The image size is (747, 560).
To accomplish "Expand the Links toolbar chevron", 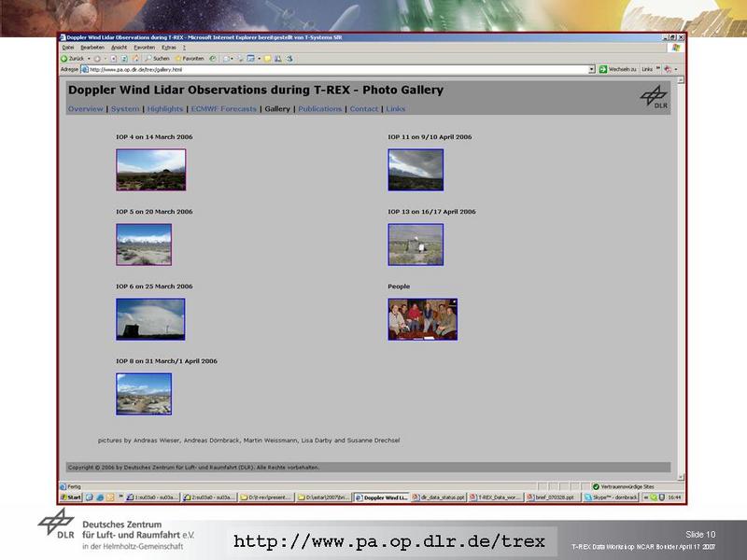I will [658, 68].
